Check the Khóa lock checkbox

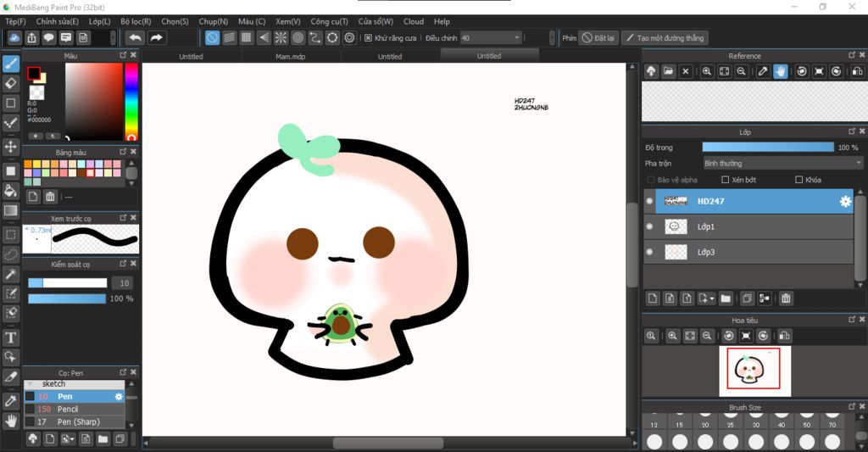pos(798,180)
